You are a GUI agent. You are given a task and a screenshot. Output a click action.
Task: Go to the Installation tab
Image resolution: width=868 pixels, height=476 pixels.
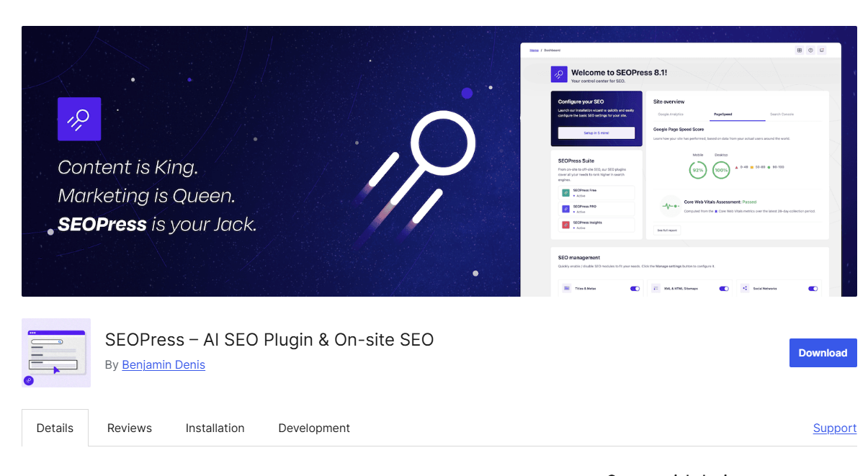tap(215, 428)
